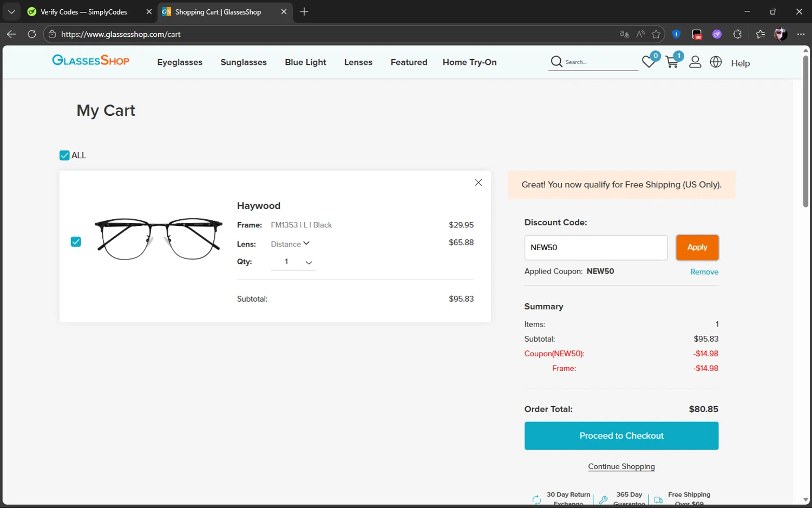Image resolution: width=812 pixels, height=508 pixels.
Task: Click the globe language icon
Action: 716,62
